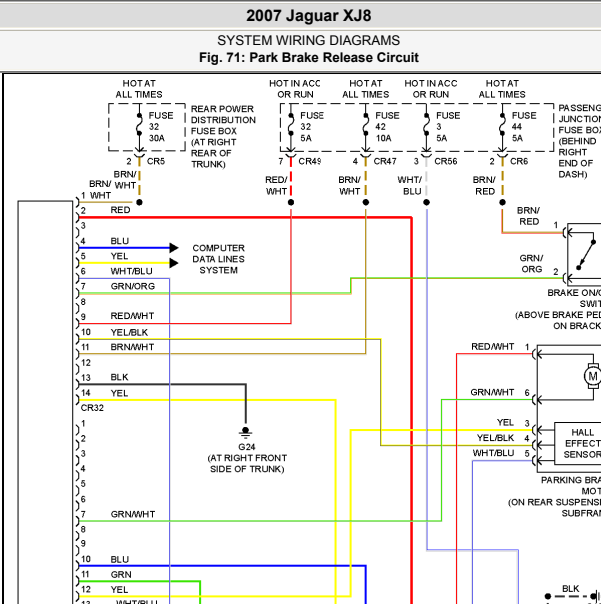Click "YEL/BLK" label at sensor pin 4

495,438
